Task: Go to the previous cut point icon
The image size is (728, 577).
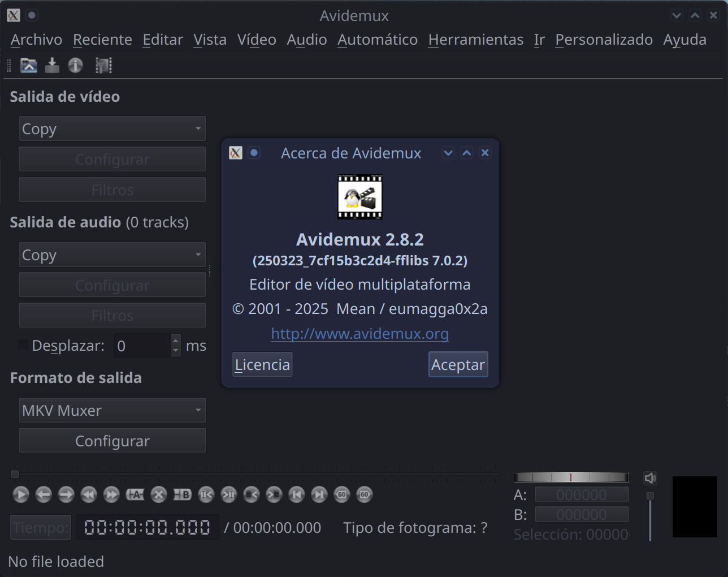Action: [206, 494]
